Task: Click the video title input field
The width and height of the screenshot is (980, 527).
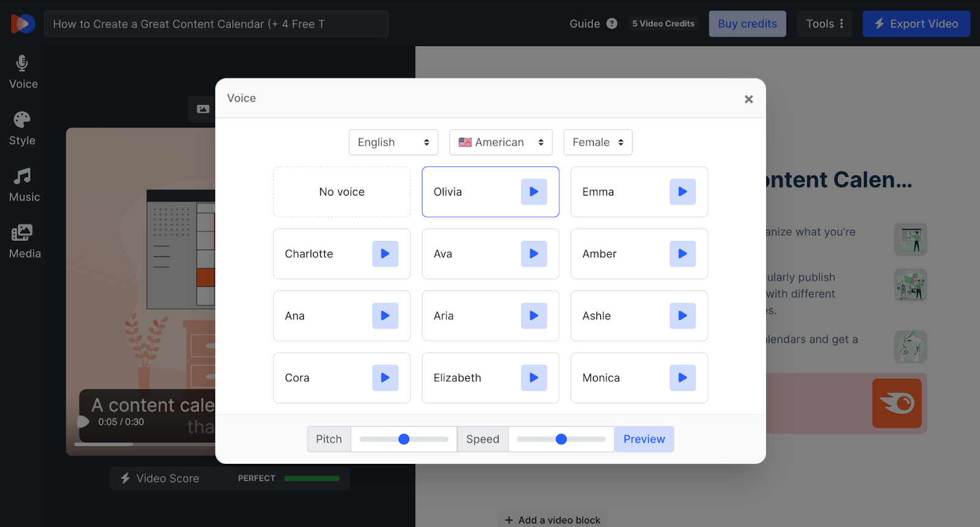Action: click(x=216, y=24)
